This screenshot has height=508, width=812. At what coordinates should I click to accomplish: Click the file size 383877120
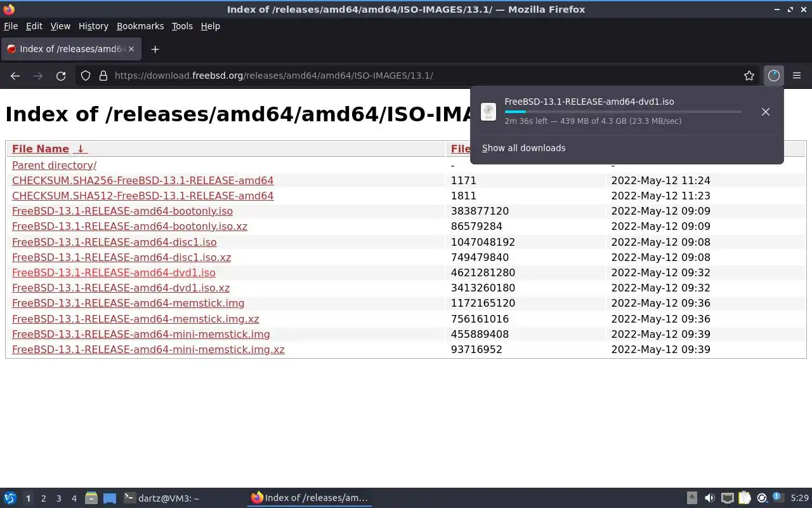(480, 211)
